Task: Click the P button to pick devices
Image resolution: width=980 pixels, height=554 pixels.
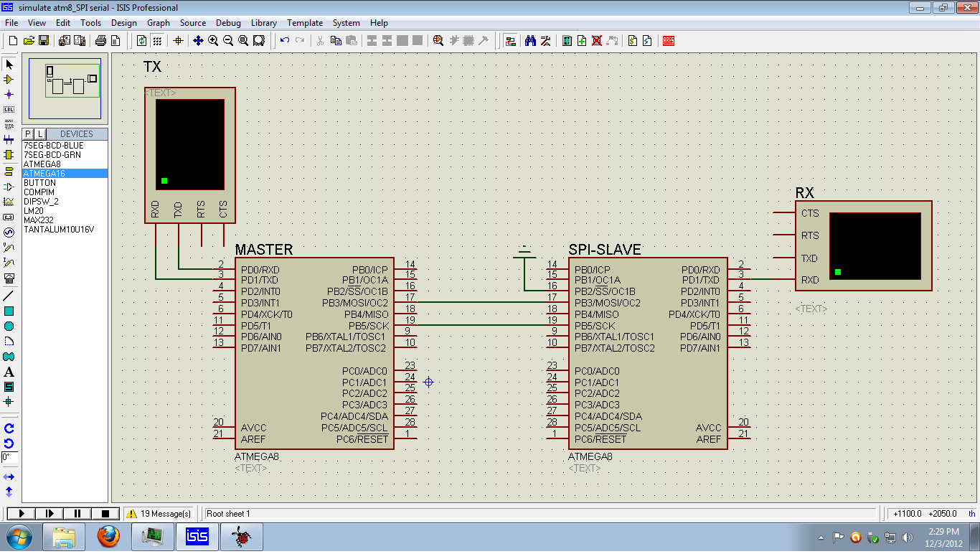Action: 27,133
